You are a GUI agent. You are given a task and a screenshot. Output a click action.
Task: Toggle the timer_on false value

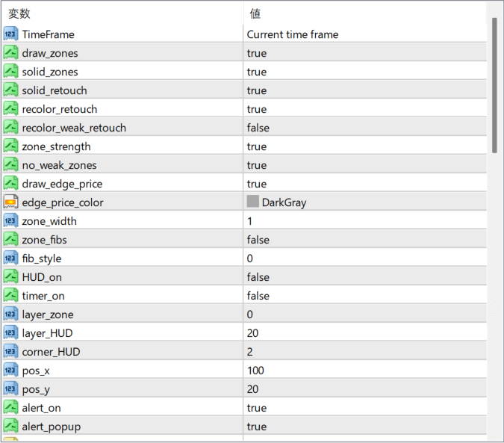pos(258,296)
